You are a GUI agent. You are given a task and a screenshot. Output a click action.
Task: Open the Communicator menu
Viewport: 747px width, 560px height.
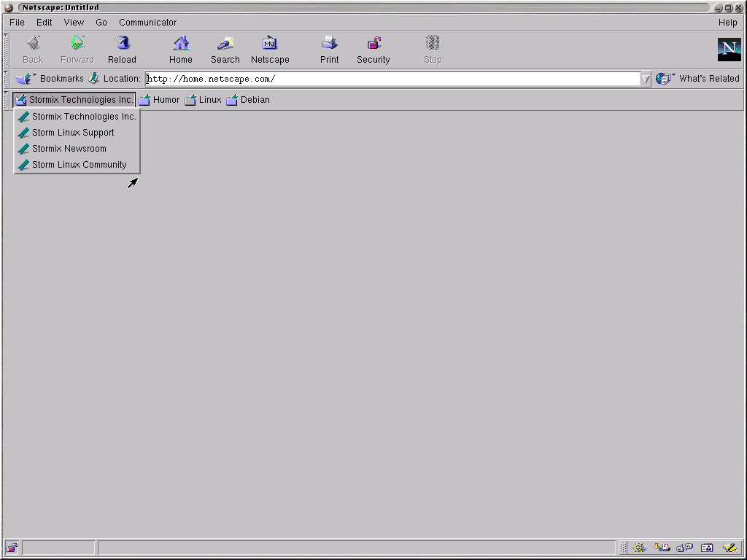[147, 23]
